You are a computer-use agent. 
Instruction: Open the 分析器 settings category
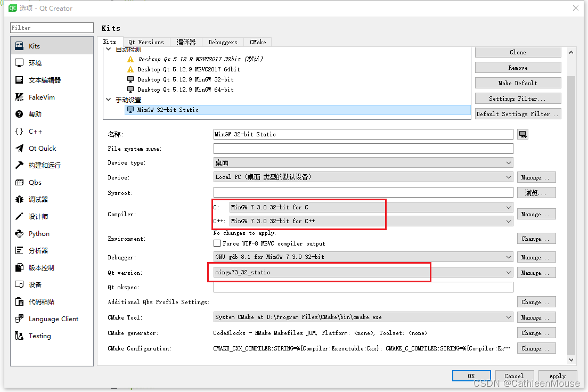click(x=52, y=250)
